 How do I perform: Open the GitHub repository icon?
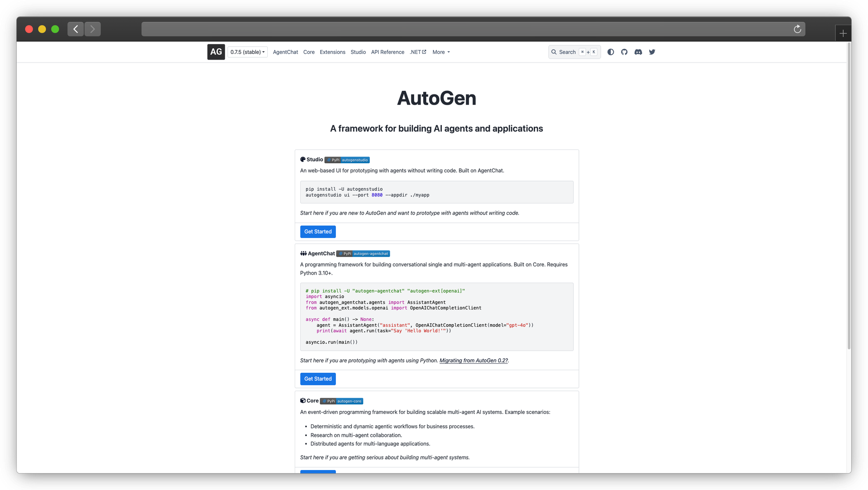[624, 52]
